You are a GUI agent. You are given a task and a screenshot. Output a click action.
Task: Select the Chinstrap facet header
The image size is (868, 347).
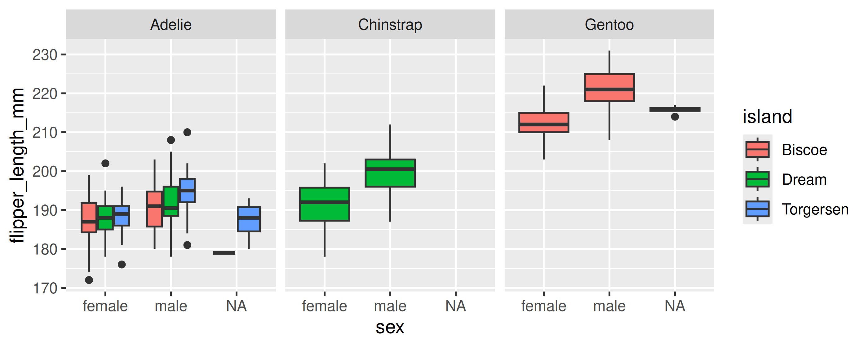[x=390, y=24]
